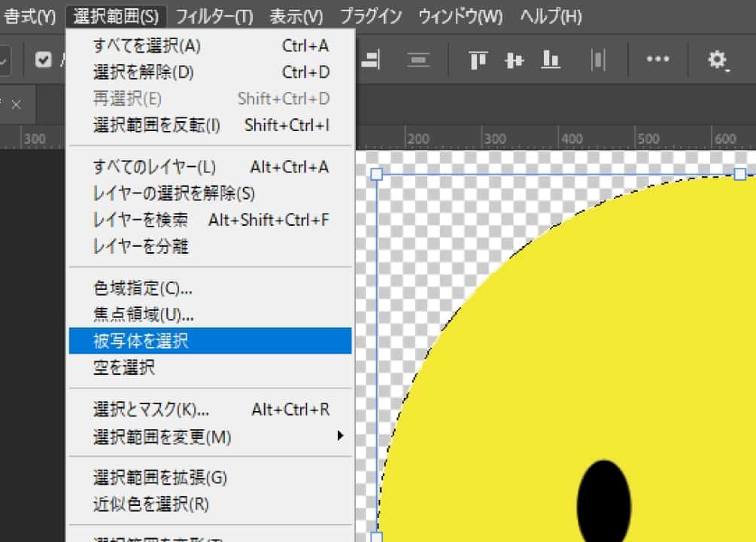Screen dimensions: 756x542
Task: Open 色域指定(C)... dialog
Action: [x=210, y=288]
